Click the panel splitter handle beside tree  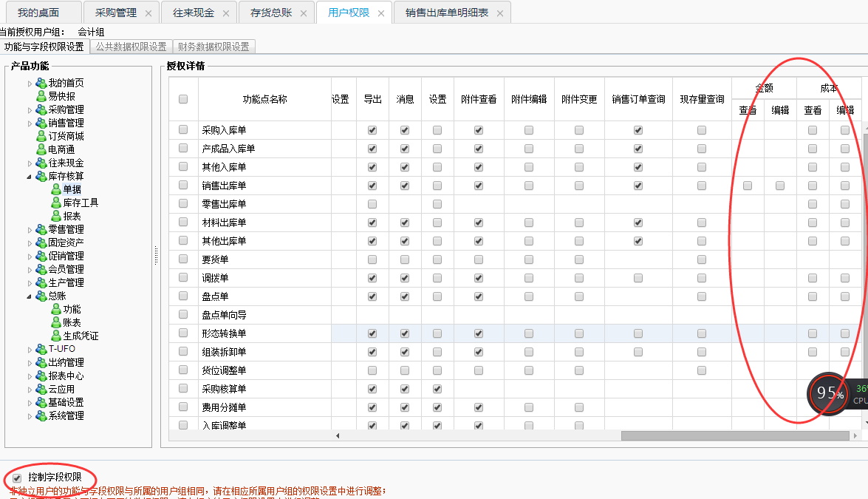point(156,255)
